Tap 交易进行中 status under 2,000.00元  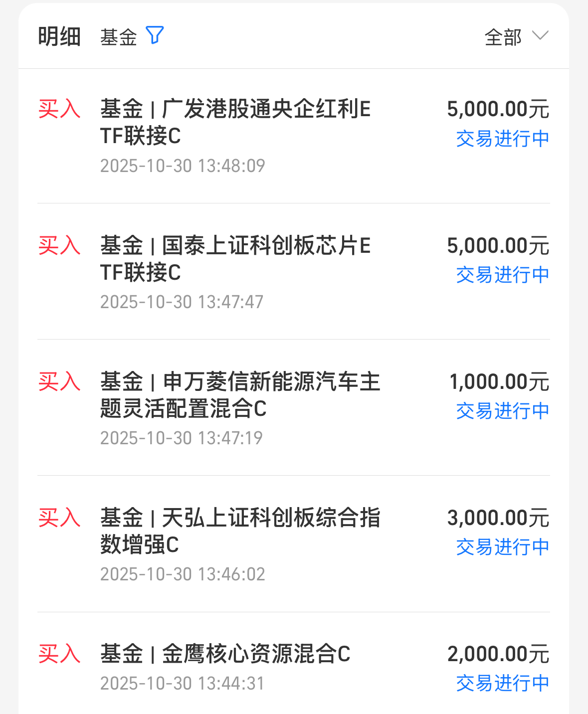(503, 683)
